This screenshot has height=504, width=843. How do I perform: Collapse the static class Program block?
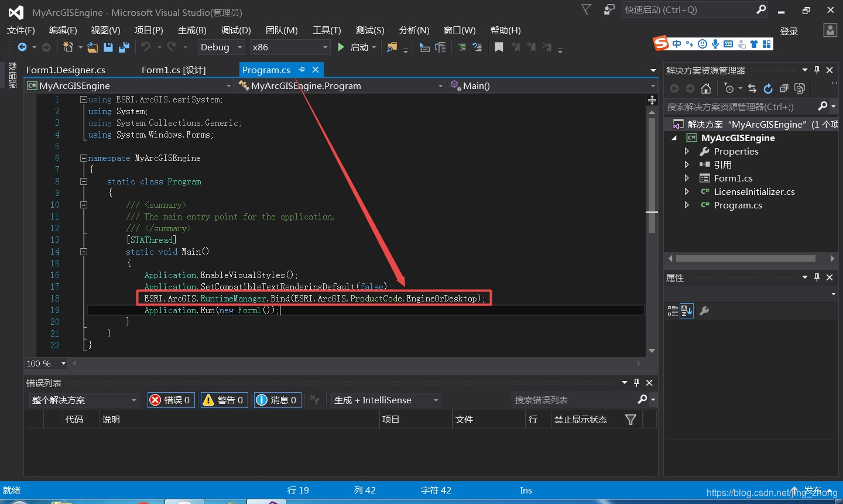84,181
